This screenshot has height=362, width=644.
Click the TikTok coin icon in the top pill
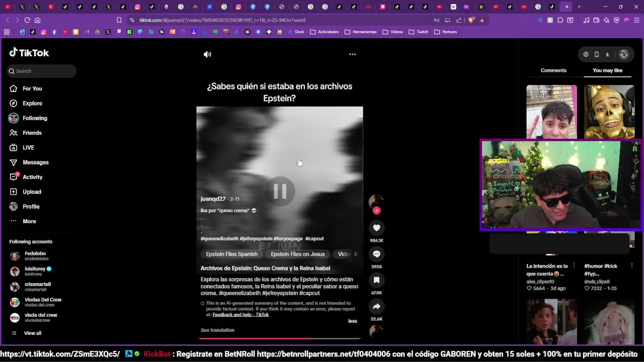[x=586, y=54]
